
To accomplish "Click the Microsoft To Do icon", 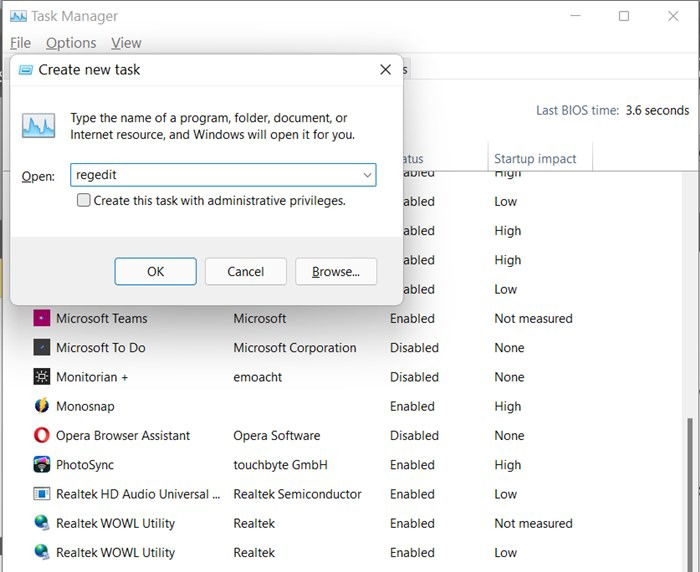I will coord(42,347).
